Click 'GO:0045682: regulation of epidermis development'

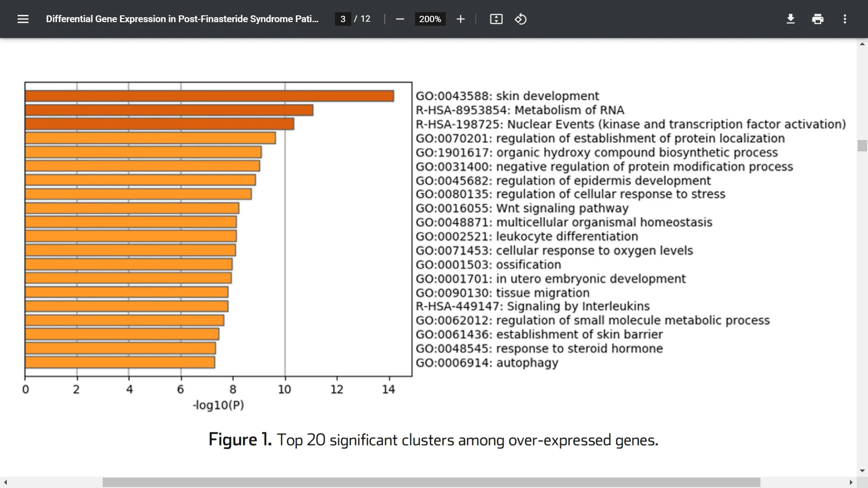coord(563,181)
